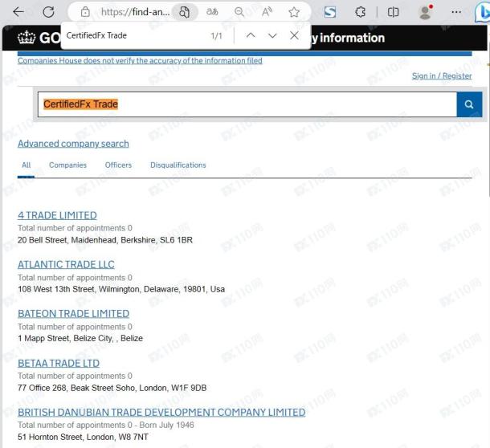Switch to the Companies tab
The width and height of the screenshot is (490, 448).
[x=67, y=165]
